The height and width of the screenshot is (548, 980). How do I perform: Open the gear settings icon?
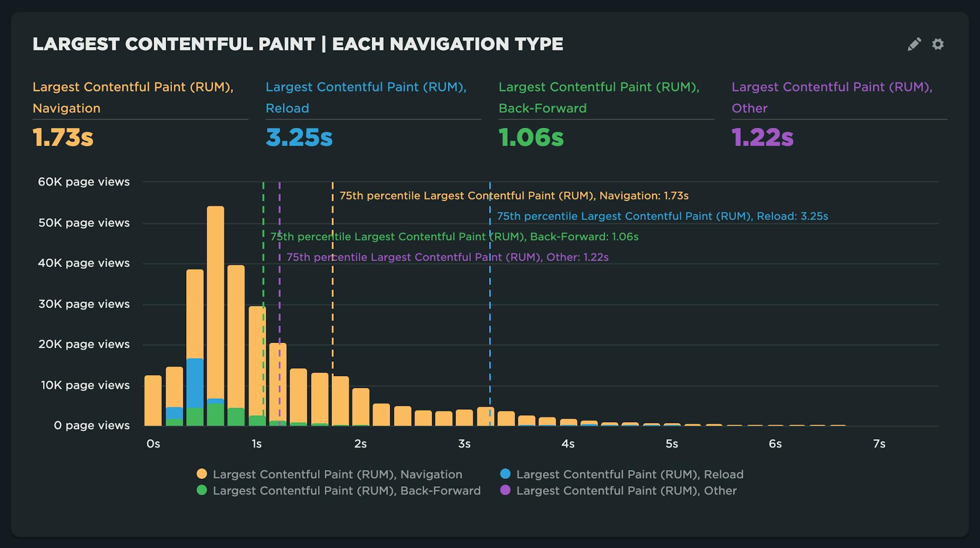938,45
